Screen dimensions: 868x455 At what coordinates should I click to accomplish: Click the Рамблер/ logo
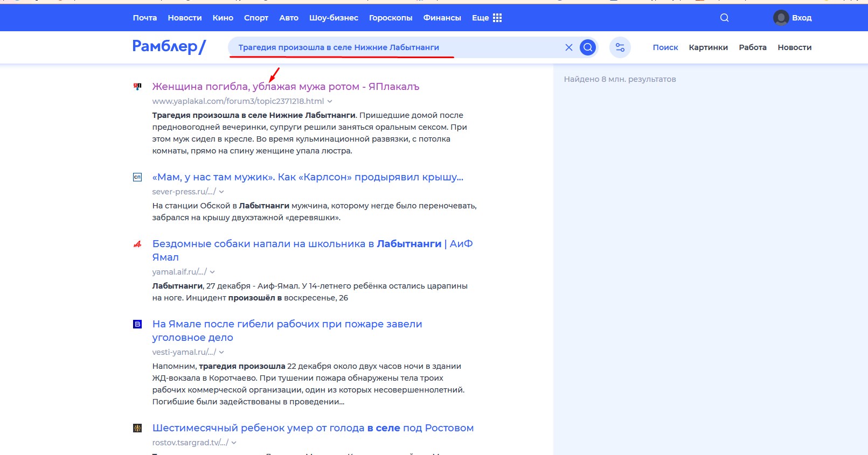pos(169,47)
